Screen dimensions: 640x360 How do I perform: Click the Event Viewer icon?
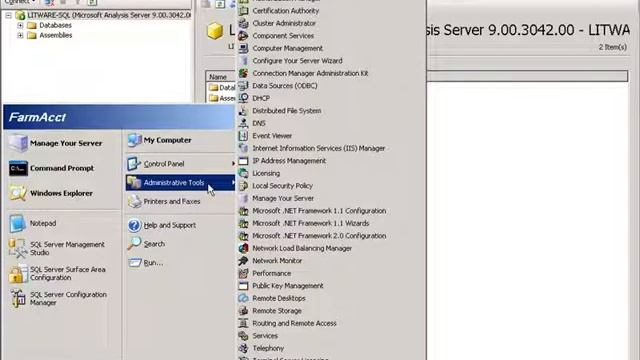click(243, 136)
